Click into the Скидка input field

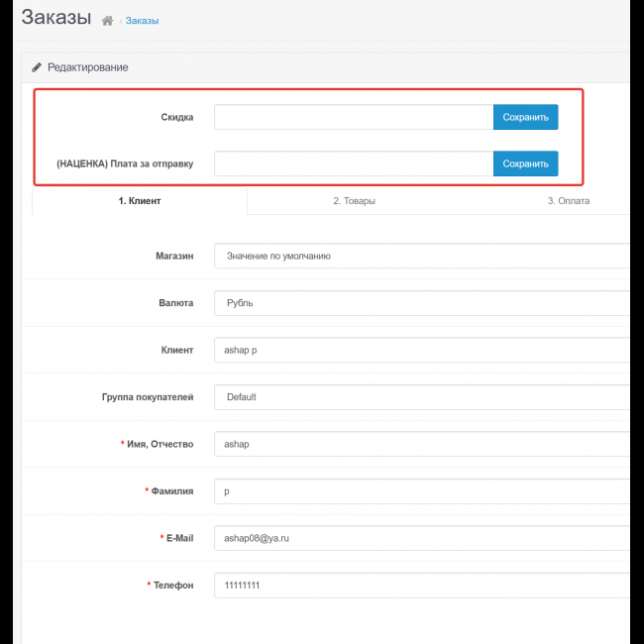[353, 117]
